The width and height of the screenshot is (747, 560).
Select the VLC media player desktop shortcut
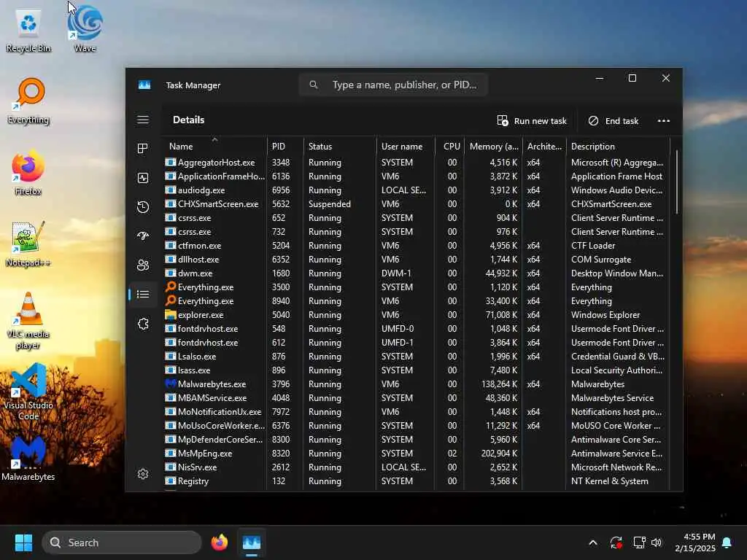[28, 322]
